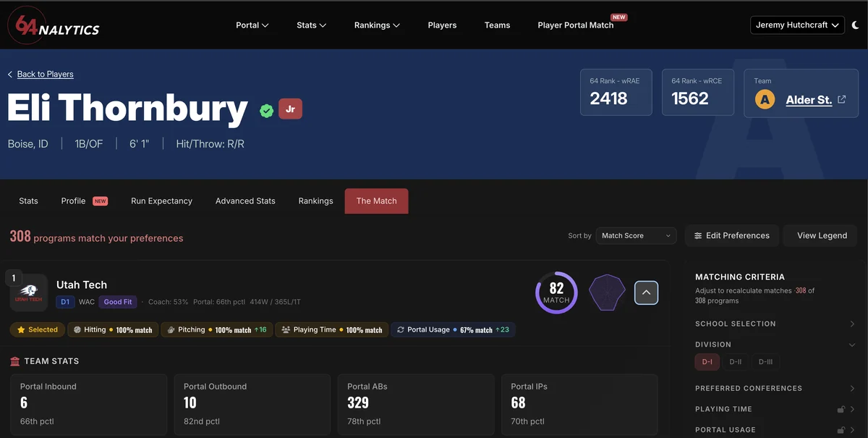Click the green verified badge icon
868x438 pixels.
point(267,111)
